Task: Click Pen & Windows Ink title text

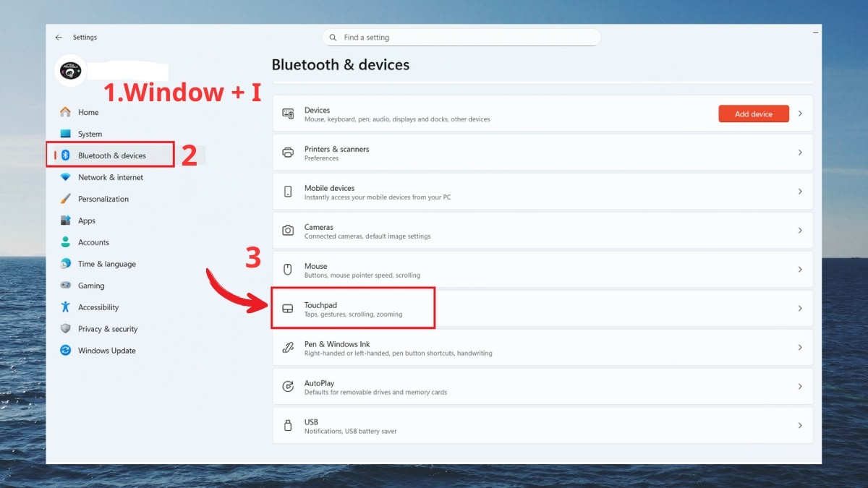Action: [x=337, y=344]
